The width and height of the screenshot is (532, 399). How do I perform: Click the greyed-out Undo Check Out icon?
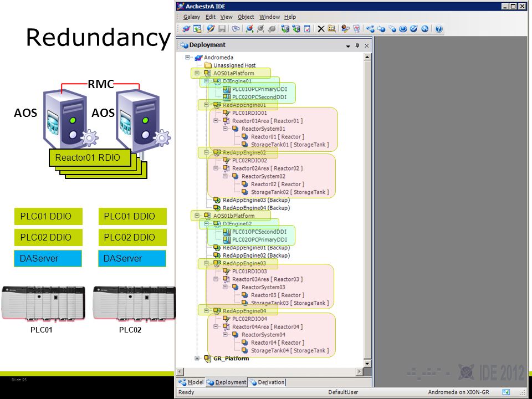[x=272, y=29]
